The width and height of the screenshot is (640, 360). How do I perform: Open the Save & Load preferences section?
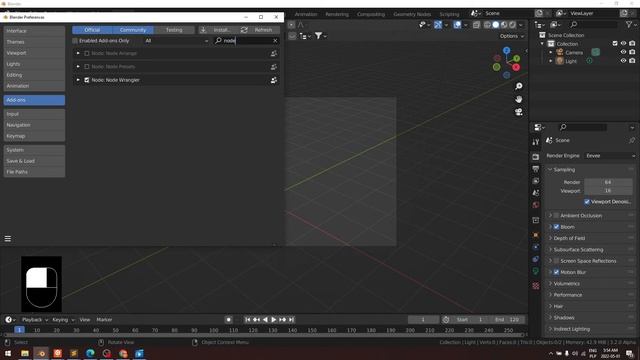tap(34, 161)
